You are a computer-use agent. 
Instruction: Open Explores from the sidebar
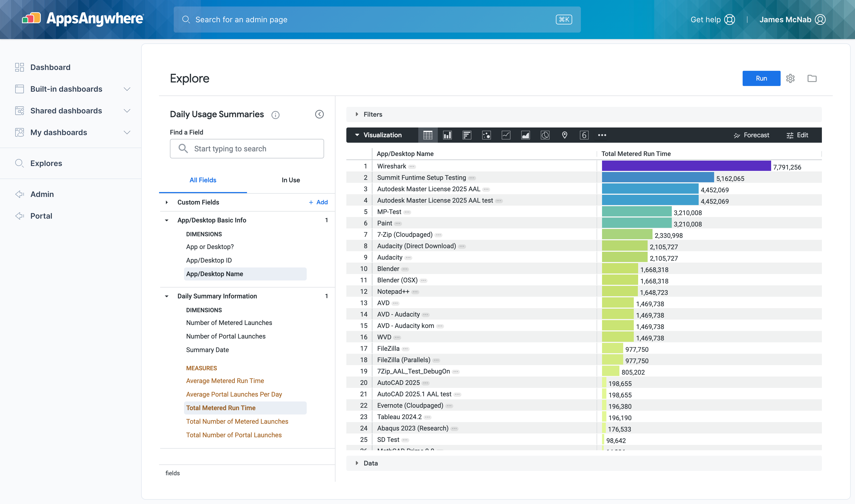[x=46, y=163]
